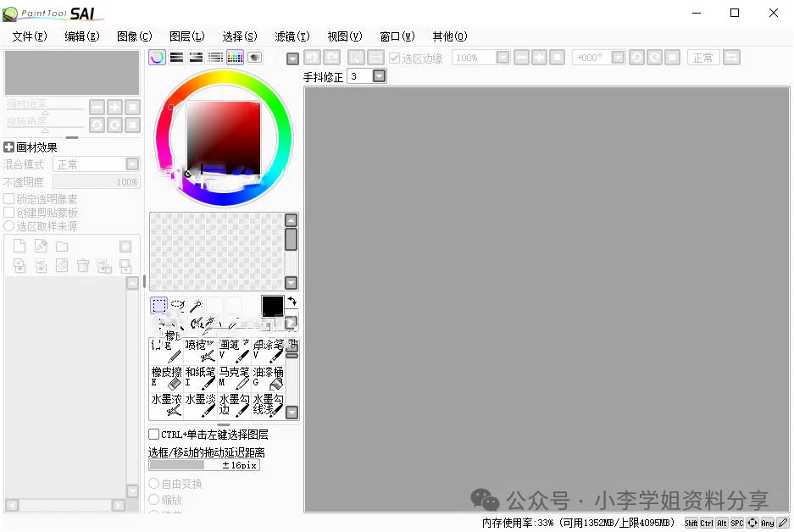The image size is (794, 532).
Task: Click the new linework layer icon
Action: click(41, 246)
